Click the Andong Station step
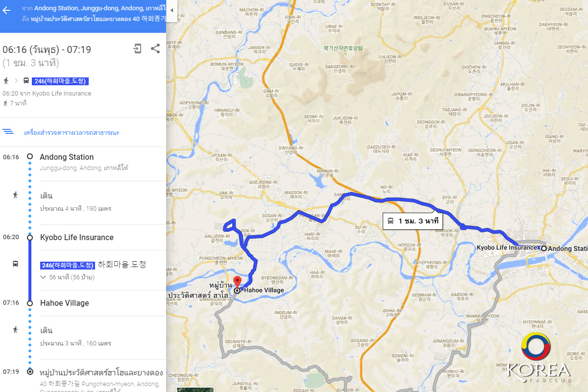Screen dimensions: 588x392 pyautogui.click(x=67, y=157)
